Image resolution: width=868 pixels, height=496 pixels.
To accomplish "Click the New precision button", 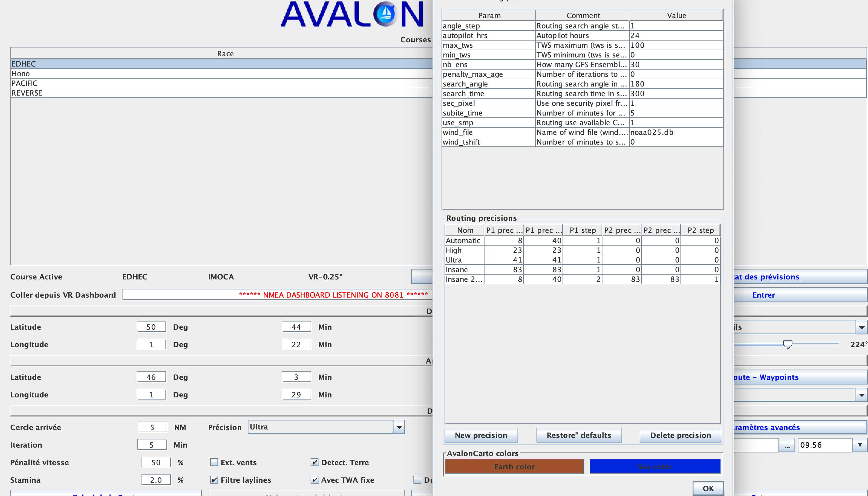I will (x=481, y=435).
